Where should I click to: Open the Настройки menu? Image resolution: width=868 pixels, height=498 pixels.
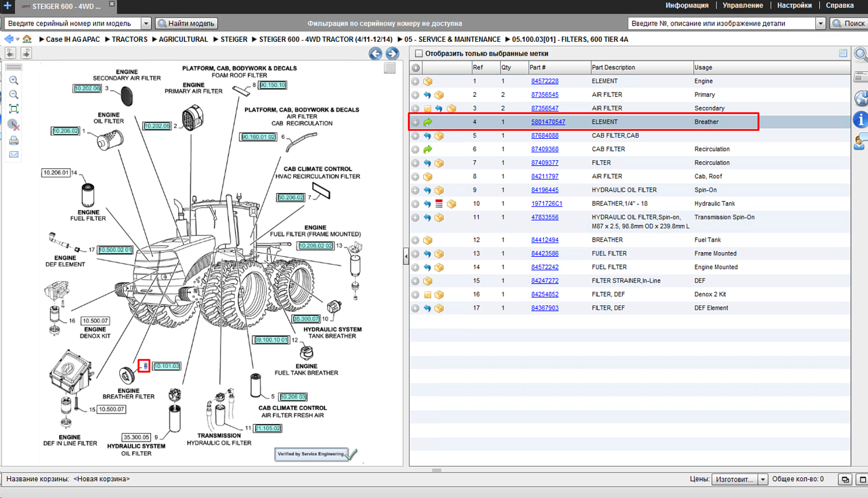click(795, 6)
